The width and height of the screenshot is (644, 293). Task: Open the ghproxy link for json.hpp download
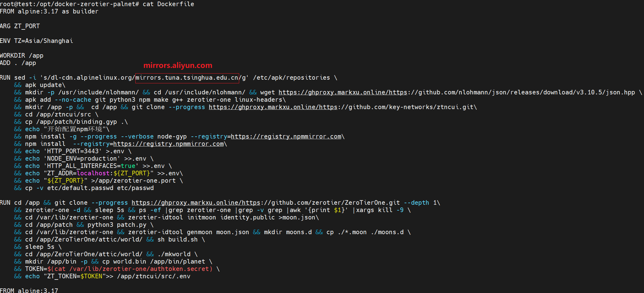pos(343,92)
